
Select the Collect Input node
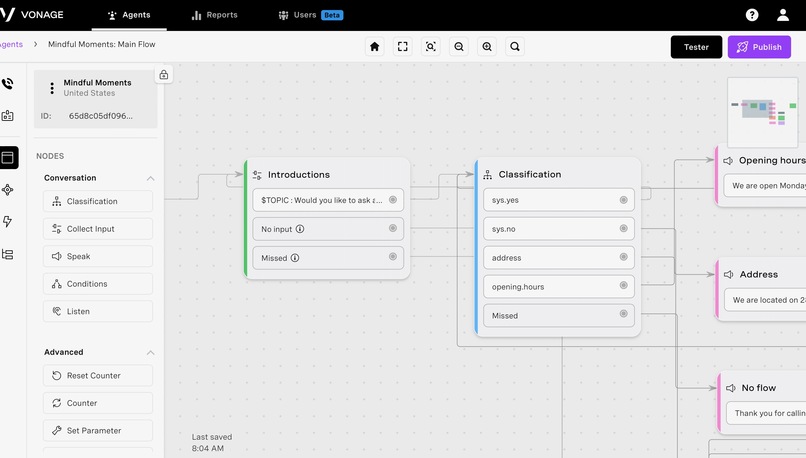click(98, 229)
